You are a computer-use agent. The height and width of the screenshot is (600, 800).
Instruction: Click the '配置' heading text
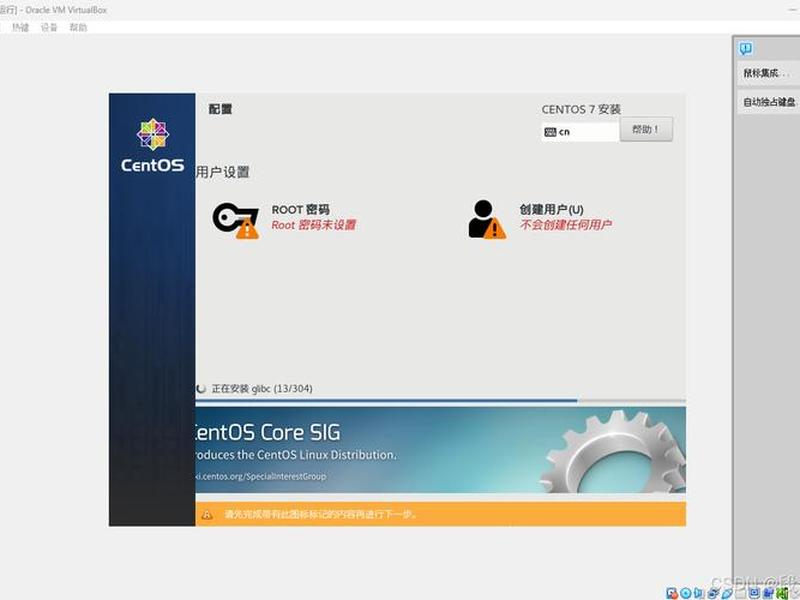pyautogui.click(x=220, y=109)
